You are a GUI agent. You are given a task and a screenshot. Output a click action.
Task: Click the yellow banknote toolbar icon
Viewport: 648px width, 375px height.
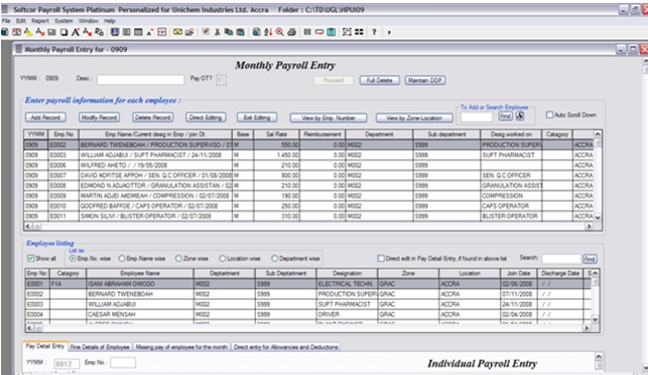(x=178, y=32)
